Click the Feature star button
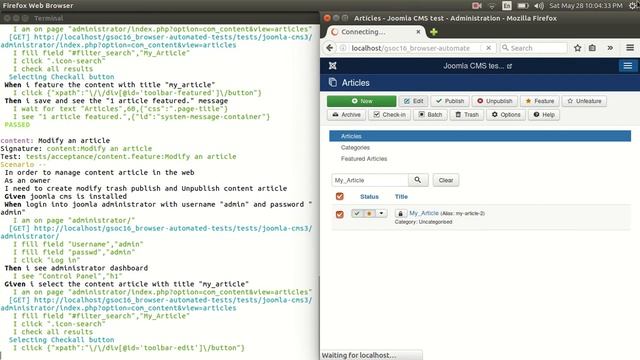Image resolution: width=640 pixels, height=360 pixels. tap(540, 101)
